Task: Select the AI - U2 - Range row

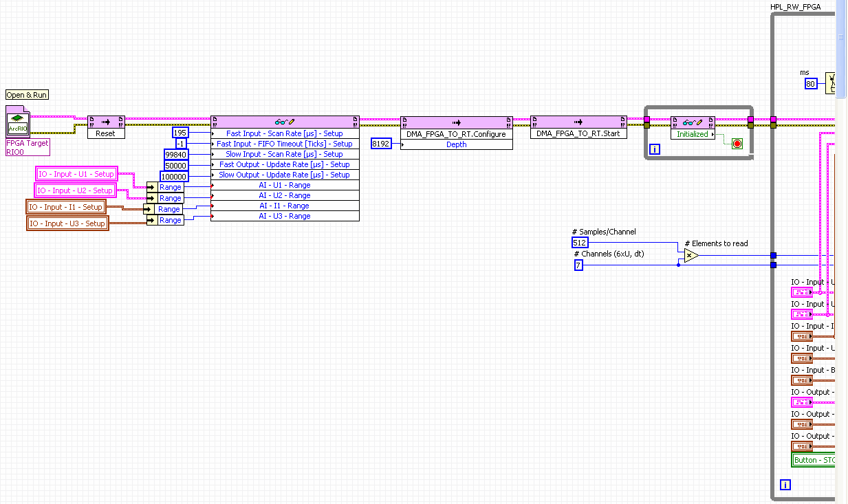Action: (285, 195)
